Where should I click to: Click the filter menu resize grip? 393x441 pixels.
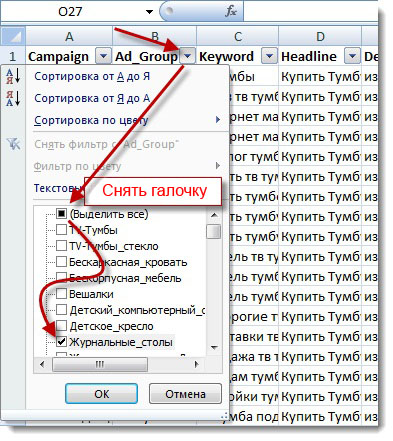(x=225, y=416)
